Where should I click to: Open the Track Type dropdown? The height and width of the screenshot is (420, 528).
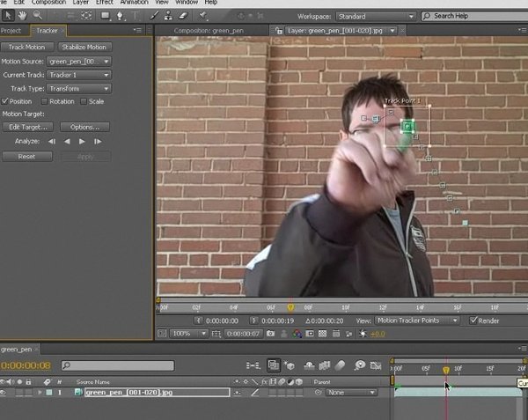click(x=79, y=88)
